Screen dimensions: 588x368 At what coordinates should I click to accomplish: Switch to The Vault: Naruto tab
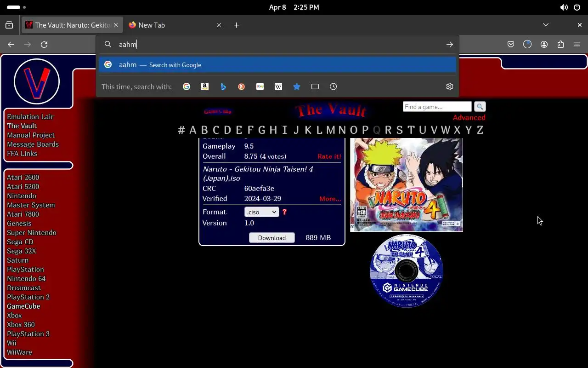coord(72,25)
